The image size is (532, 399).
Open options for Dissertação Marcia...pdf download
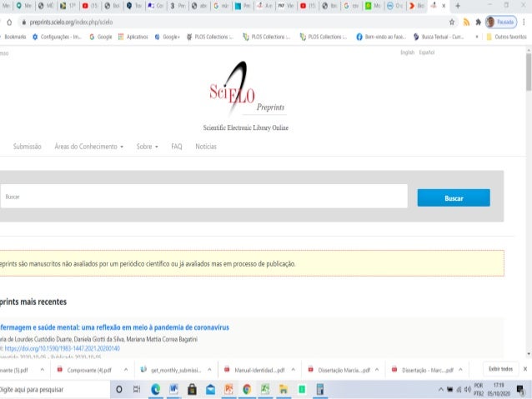[377, 370]
